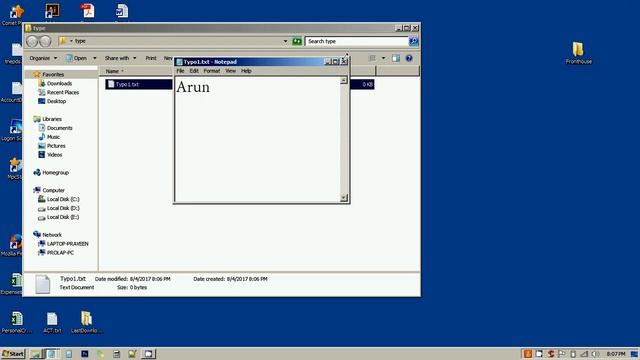Screen dimensions: 640x360
Task: Open the Help menu in Notepad
Action: [x=246, y=71]
